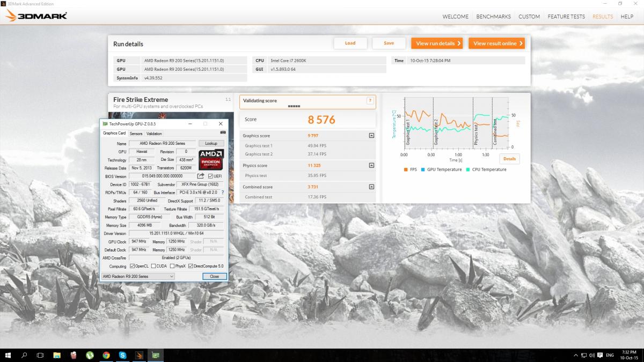The image size is (644, 362).
Task: Click the GPU Clock 947 MHz field
Action: pyautogui.click(x=139, y=242)
